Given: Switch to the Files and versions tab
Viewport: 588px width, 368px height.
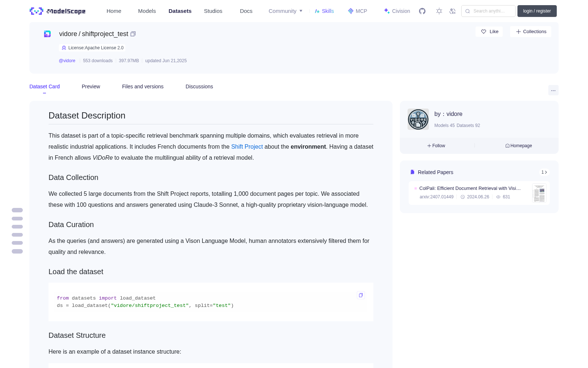Looking at the screenshot, I should click(143, 86).
